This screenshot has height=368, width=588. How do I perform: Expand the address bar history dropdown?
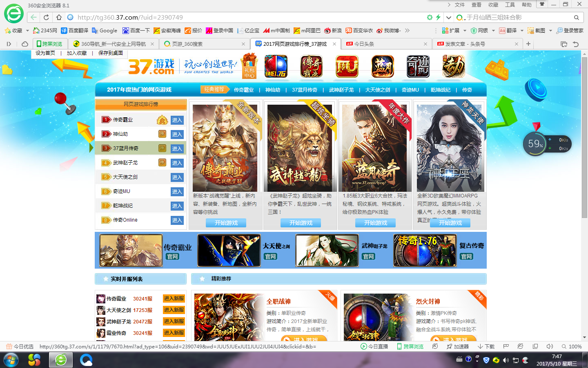tap(449, 18)
